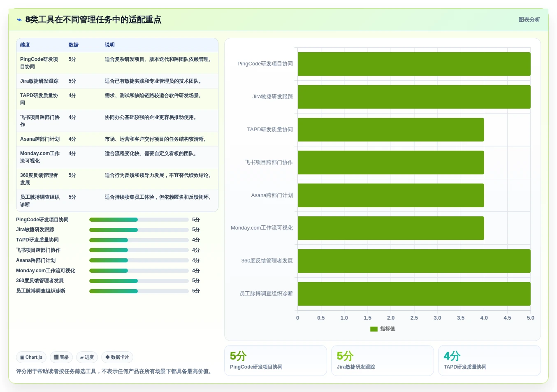Viewport: 557px width, 392px height.
Task: Toggle the 指标值 legend label
Action: point(388,329)
